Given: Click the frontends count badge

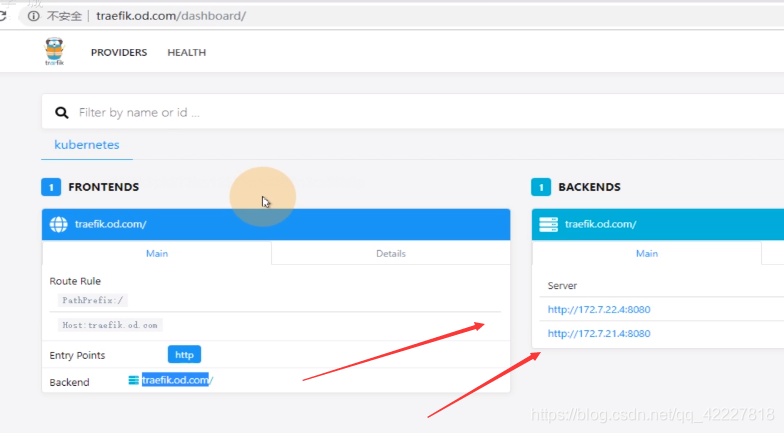Looking at the screenshot, I should (x=51, y=187).
